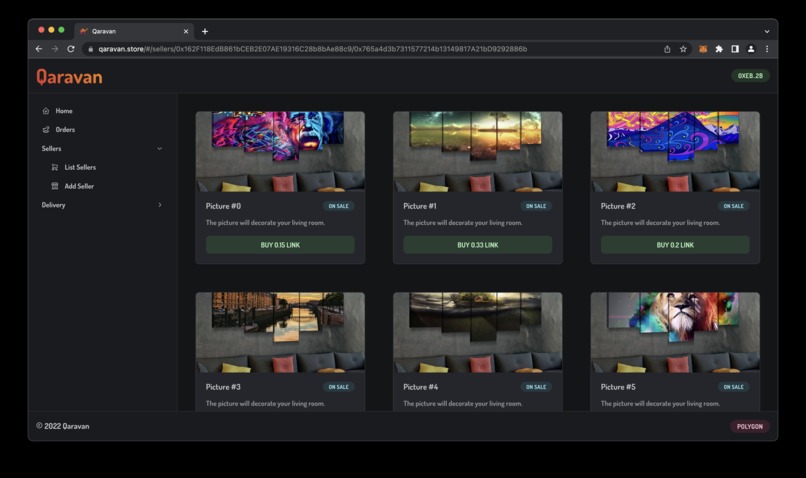Image resolution: width=806 pixels, height=478 pixels.
Task: Click the List Sellers icon
Action: (x=55, y=167)
